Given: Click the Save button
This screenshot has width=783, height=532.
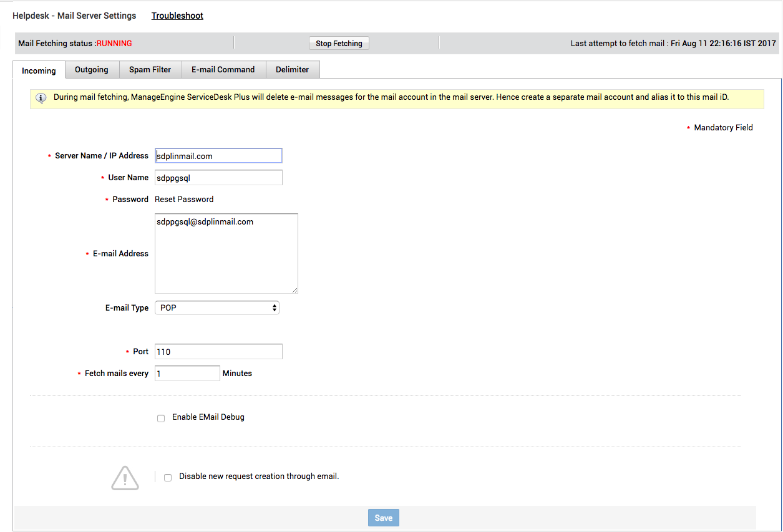Looking at the screenshot, I should click(383, 518).
